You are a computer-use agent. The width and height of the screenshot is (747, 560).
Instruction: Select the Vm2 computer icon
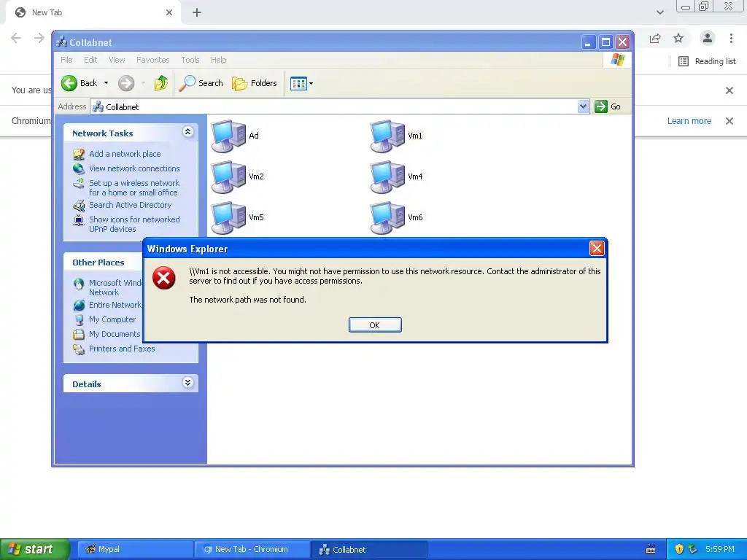[x=228, y=176]
